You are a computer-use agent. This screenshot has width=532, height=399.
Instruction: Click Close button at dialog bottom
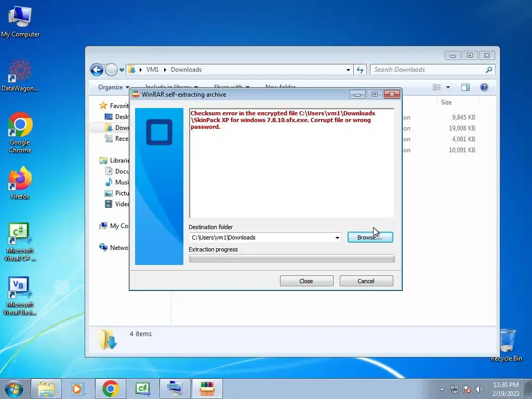pyautogui.click(x=307, y=281)
